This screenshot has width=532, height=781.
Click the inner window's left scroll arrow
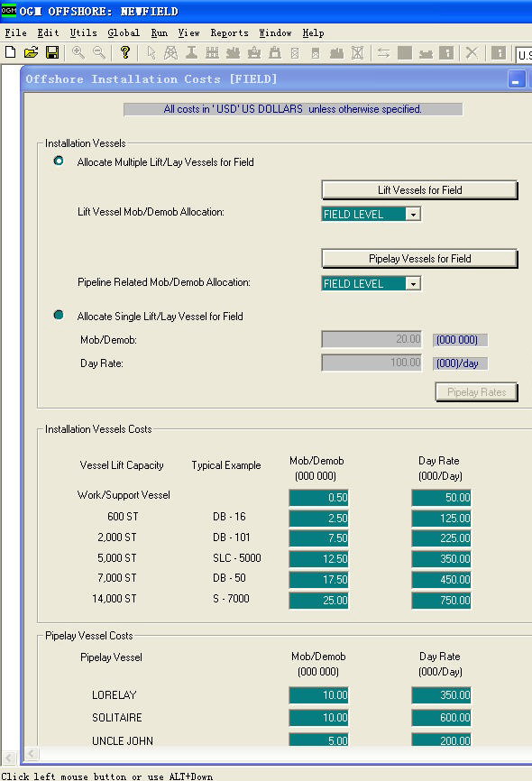coord(32,754)
